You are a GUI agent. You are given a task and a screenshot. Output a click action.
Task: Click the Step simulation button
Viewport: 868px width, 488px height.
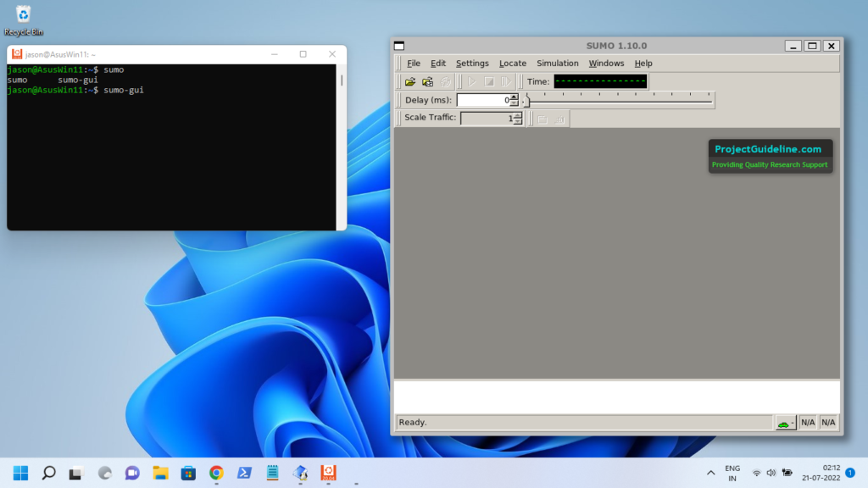point(505,82)
